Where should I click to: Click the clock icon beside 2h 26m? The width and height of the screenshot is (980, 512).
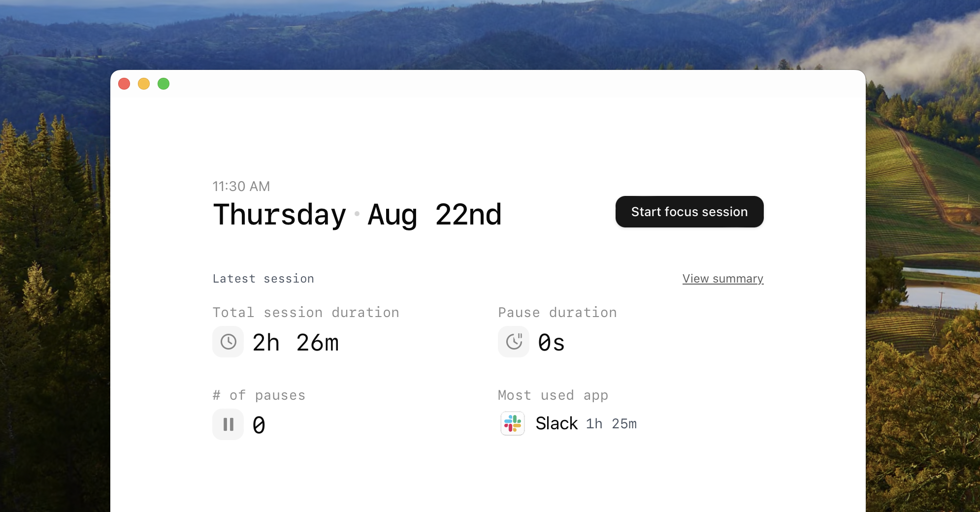[228, 342]
